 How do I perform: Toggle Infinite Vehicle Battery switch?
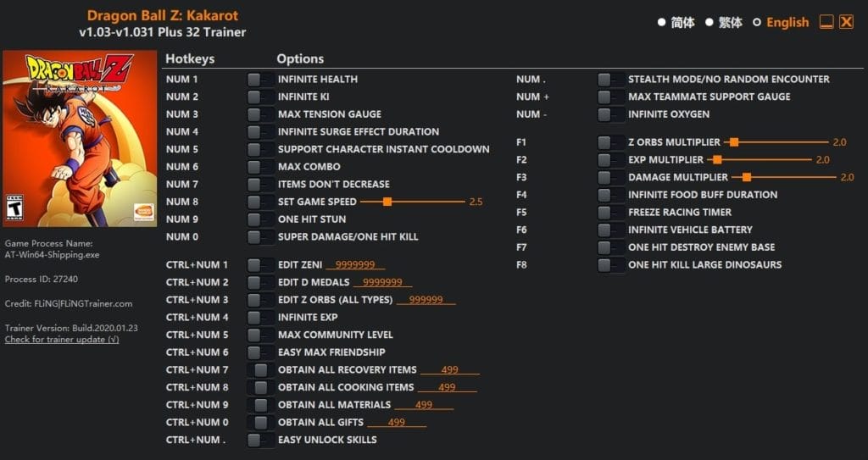pyautogui.click(x=610, y=230)
